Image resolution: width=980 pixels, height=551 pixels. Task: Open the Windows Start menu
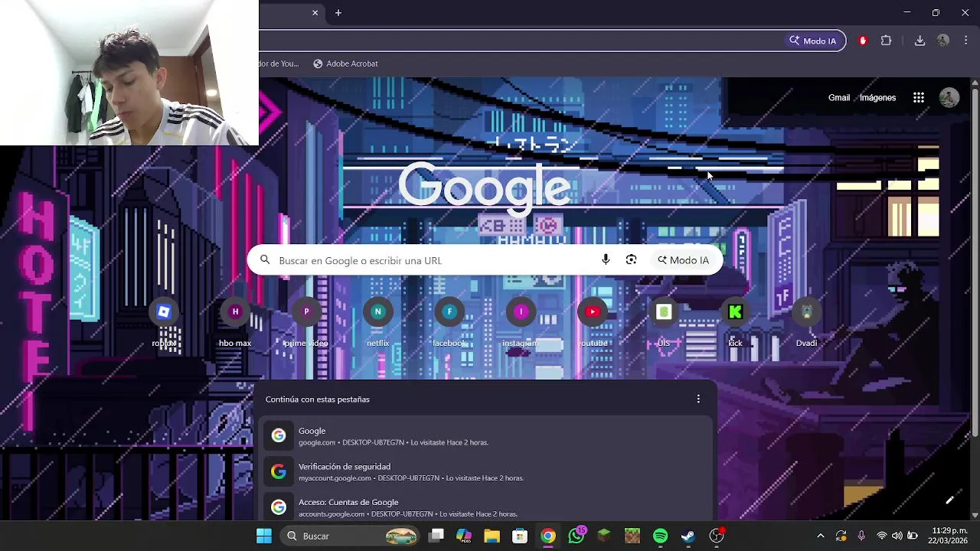264,536
